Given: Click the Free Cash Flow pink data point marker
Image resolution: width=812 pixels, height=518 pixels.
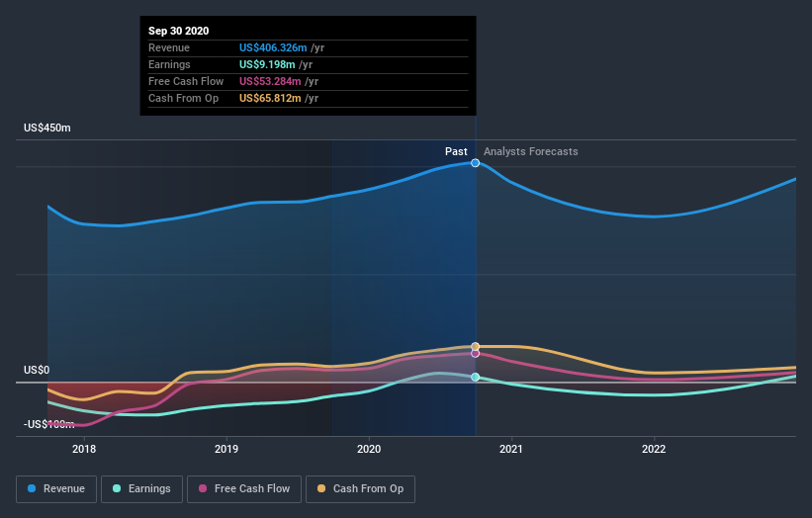Looking at the screenshot, I should pyautogui.click(x=475, y=354).
